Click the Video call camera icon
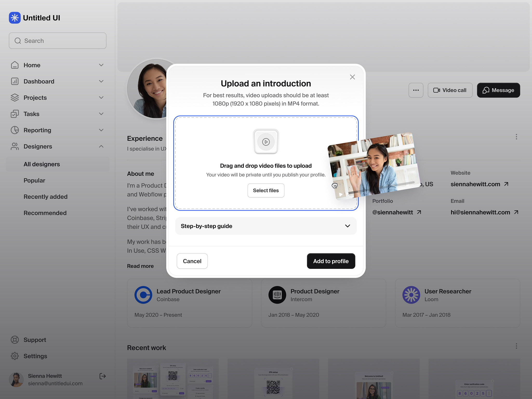532x399 pixels. [437, 90]
